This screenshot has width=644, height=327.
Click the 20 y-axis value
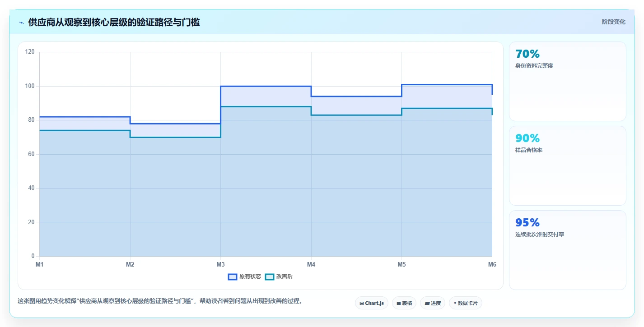(x=32, y=222)
